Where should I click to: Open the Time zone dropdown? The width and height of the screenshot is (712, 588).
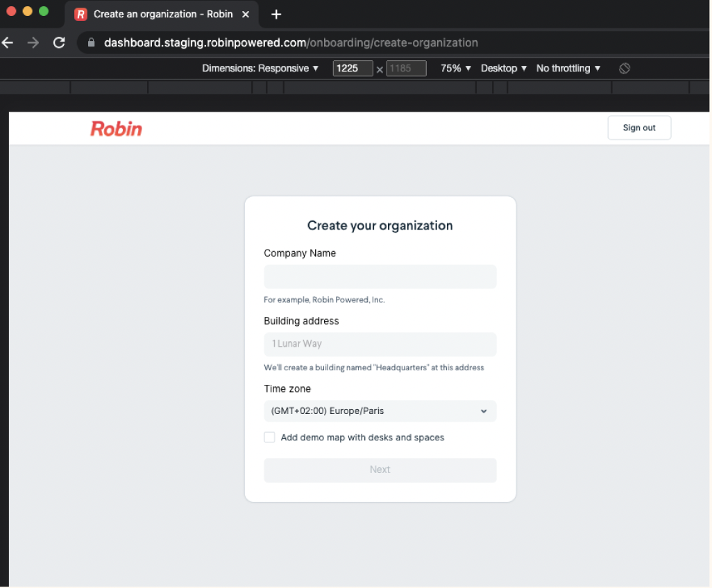click(x=380, y=411)
